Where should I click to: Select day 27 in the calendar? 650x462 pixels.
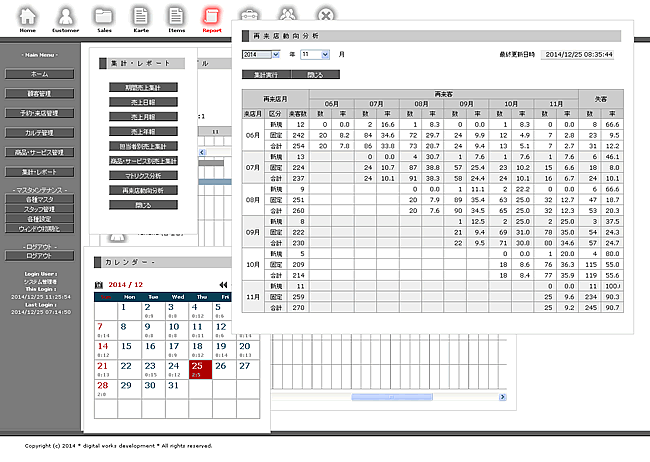point(248,369)
